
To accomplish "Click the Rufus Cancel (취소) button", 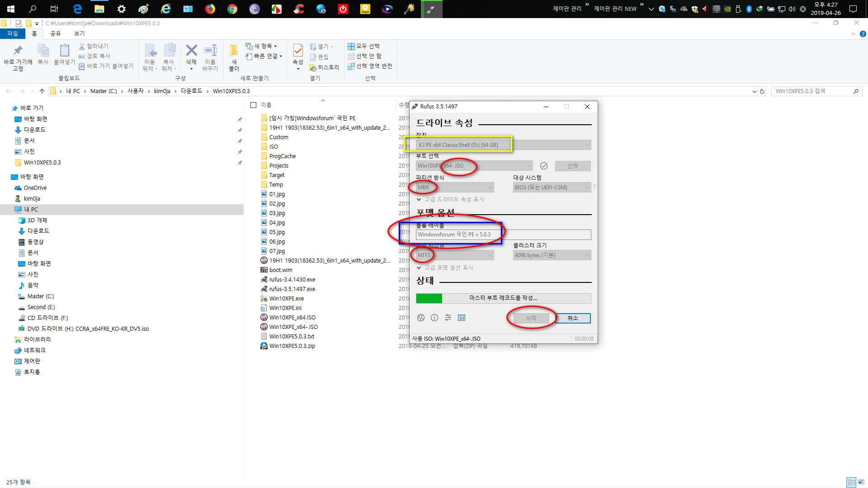I will [x=573, y=318].
